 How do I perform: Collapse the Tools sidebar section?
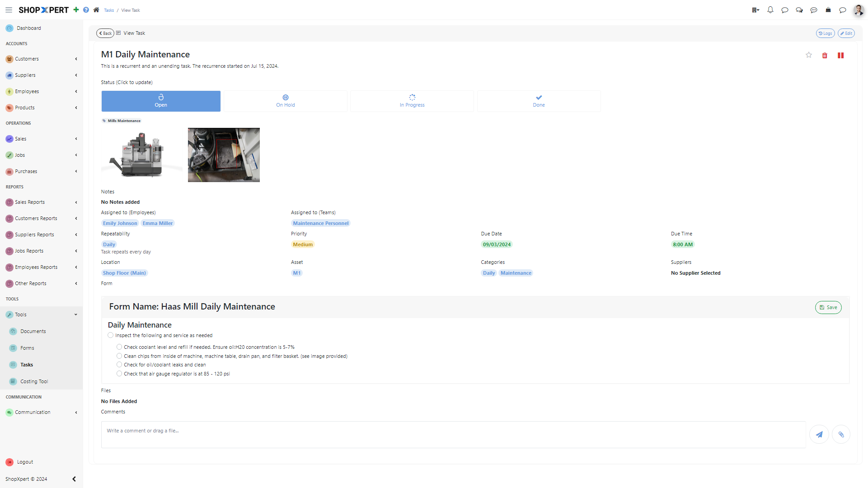click(x=75, y=314)
